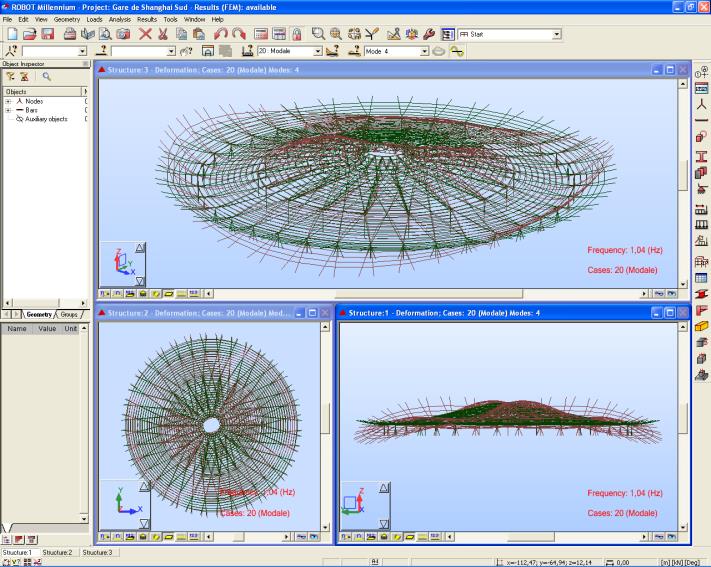Select the Nodes tool in the right toolbar
711x567 pixels.
[701, 104]
